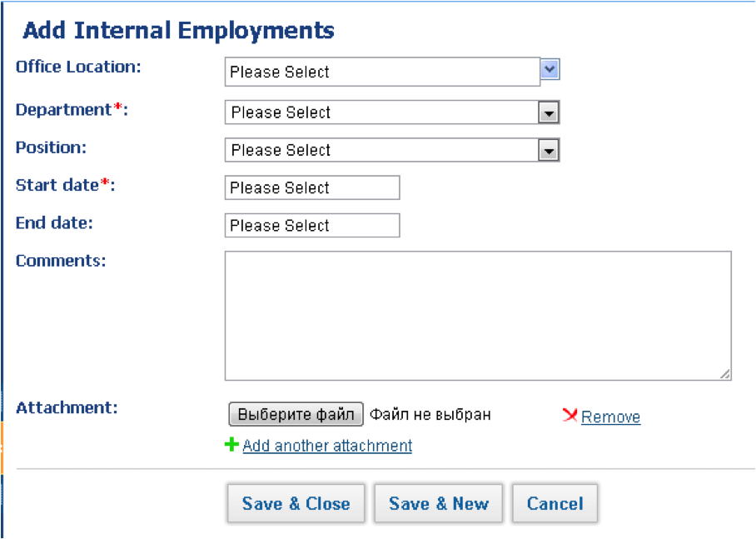Click the Position select field

[392, 150]
